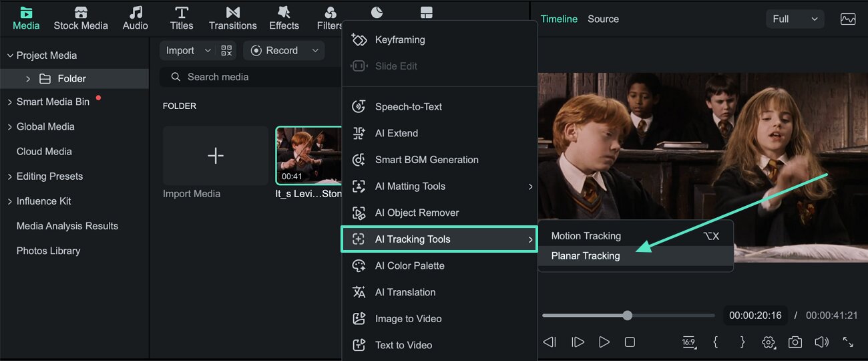Viewport: 868px width, 361px height.
Task: Open the Titles tab
Action: pos(181,19)
